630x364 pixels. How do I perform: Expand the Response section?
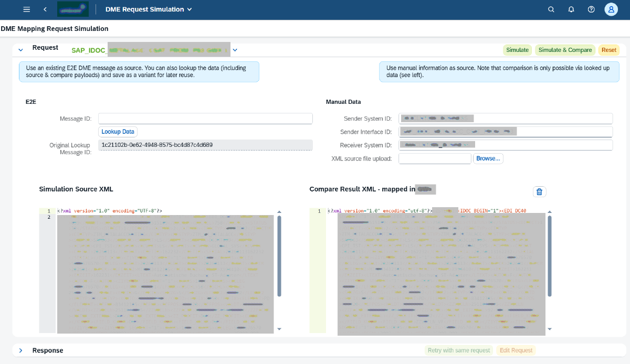point(20,350)
